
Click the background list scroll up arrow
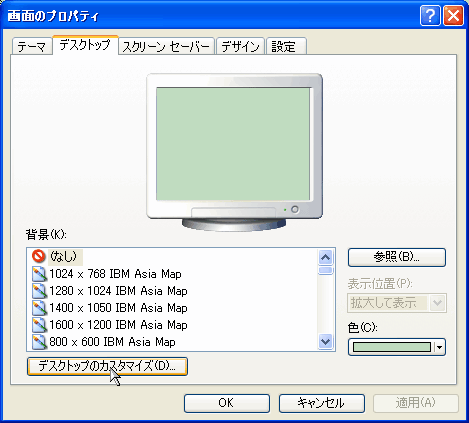point(325,257)
